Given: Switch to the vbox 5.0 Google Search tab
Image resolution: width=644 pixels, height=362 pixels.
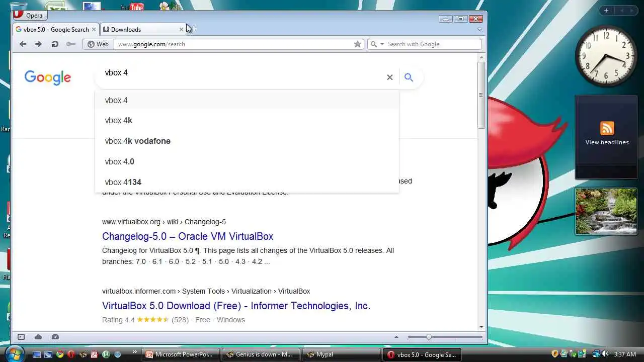Looking at the screenshot, I should [x=55, y=30].
